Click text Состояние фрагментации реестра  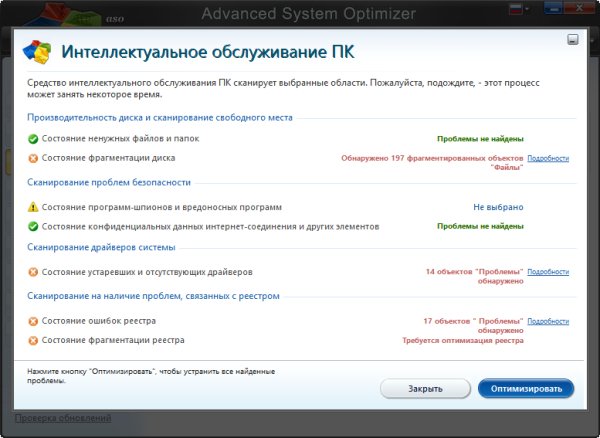[x=113, y=340]
